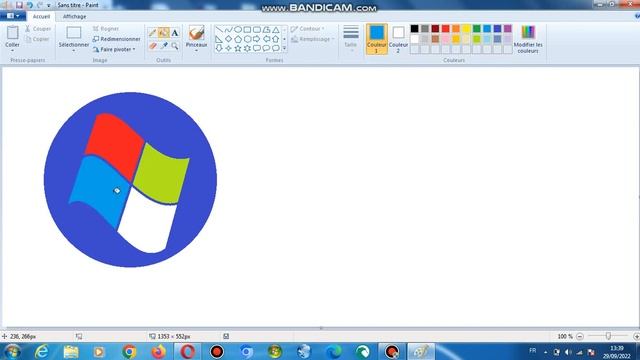Click the Save icon in title bar

[x=19, y=5]
